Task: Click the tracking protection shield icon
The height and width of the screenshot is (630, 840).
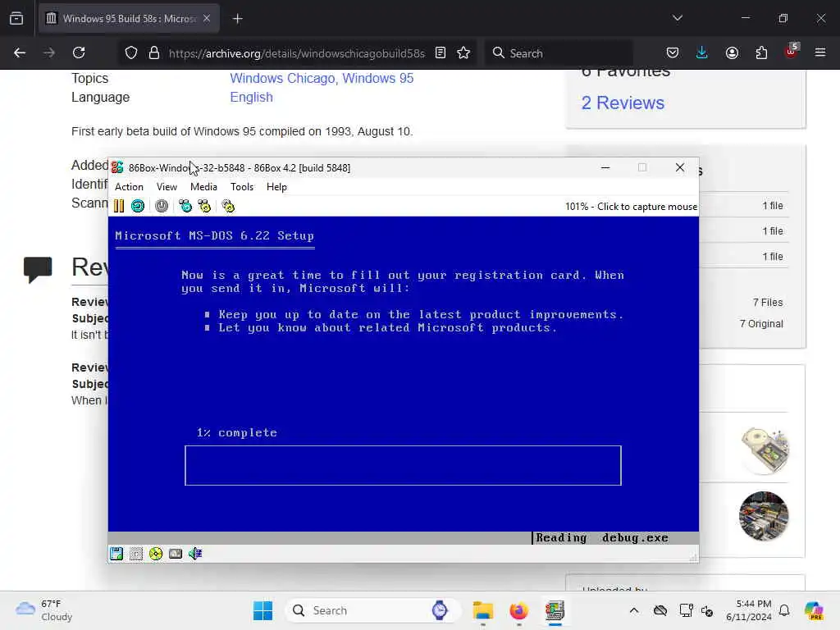Action: click(x=131, y=53)
